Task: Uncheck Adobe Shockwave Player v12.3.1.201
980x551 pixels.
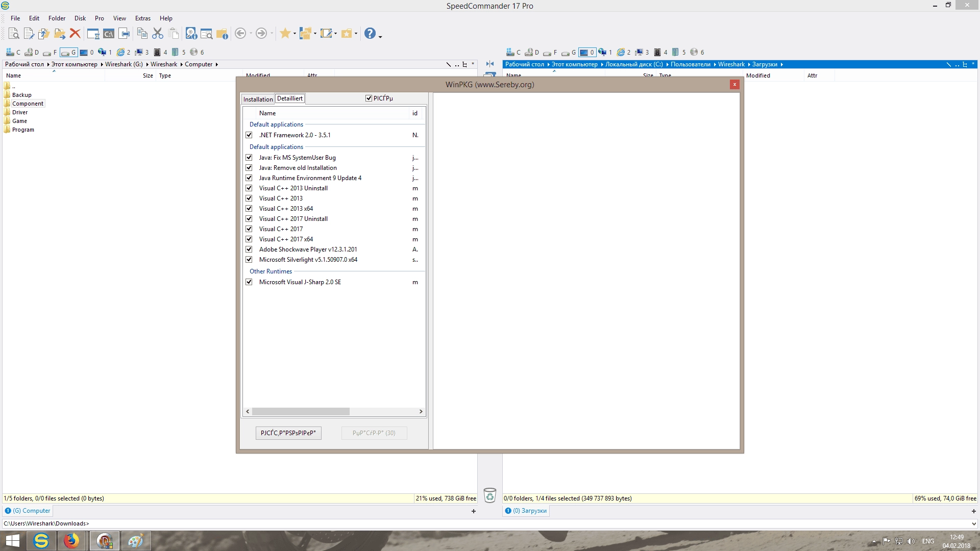Action: [249, 249]
